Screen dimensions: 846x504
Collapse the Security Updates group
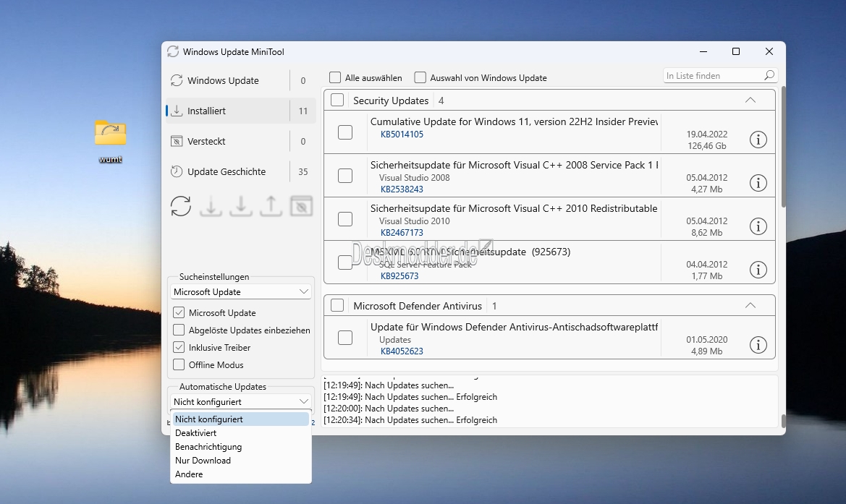pyautogui.click(x=750, y=101)
